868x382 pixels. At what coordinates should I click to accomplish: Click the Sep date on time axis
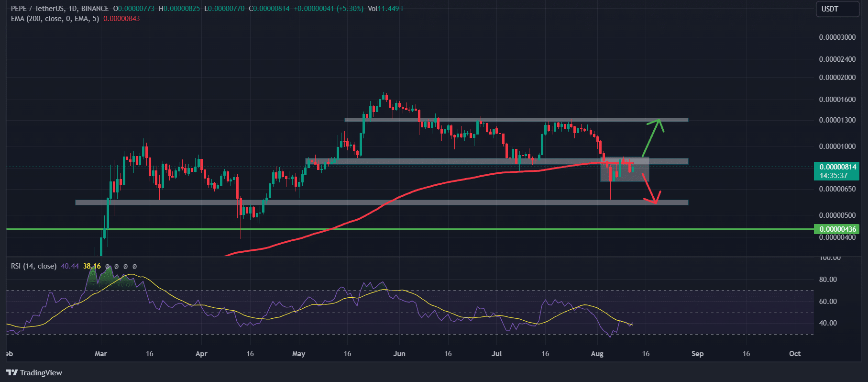click(x=697, y=354)
